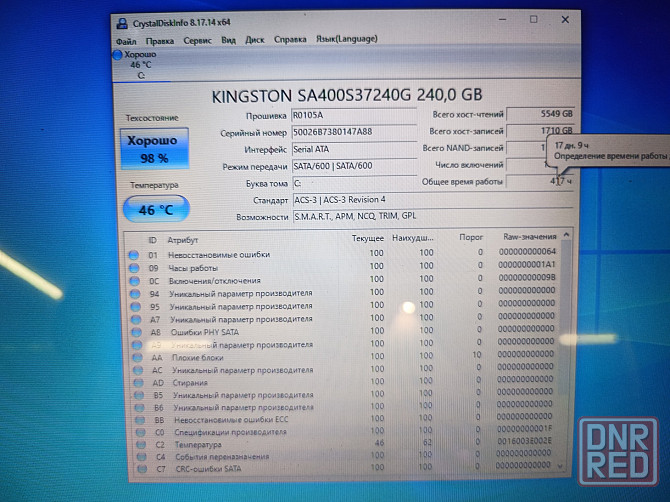This screenshot has width=670, height=502.
Task: Select raw value 00000000009B
Action: [x=527, y=278]
